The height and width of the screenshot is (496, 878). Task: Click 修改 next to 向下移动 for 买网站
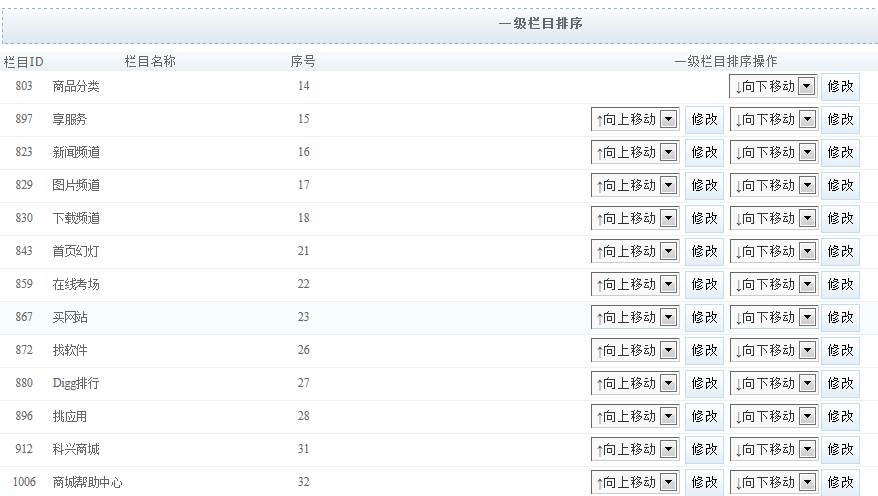click(840, 318)
